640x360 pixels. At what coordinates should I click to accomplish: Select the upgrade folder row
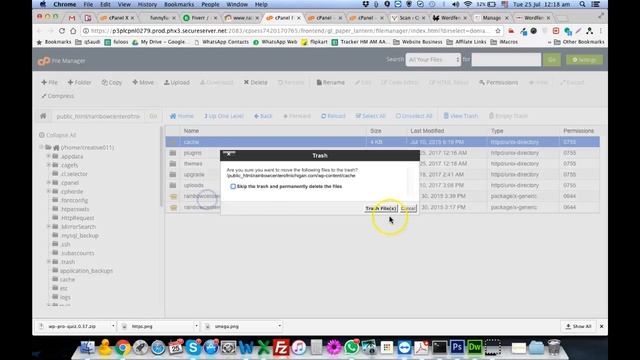coord(382,174)
